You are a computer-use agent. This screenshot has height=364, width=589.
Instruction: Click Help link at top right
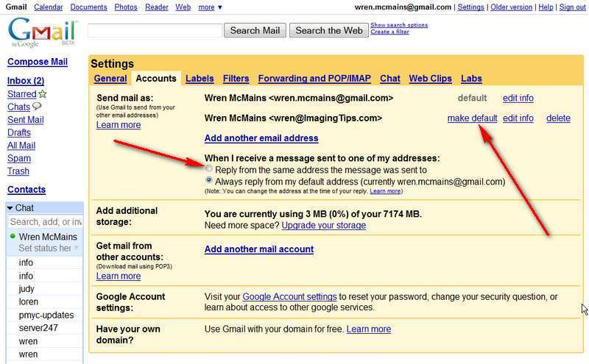coord(546,7)
